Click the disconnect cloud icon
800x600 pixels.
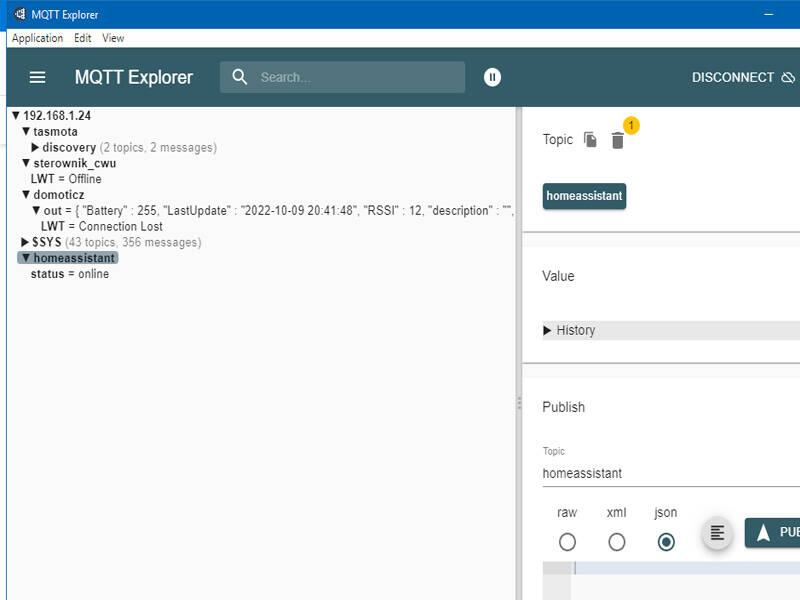click(x=788, y=78)
